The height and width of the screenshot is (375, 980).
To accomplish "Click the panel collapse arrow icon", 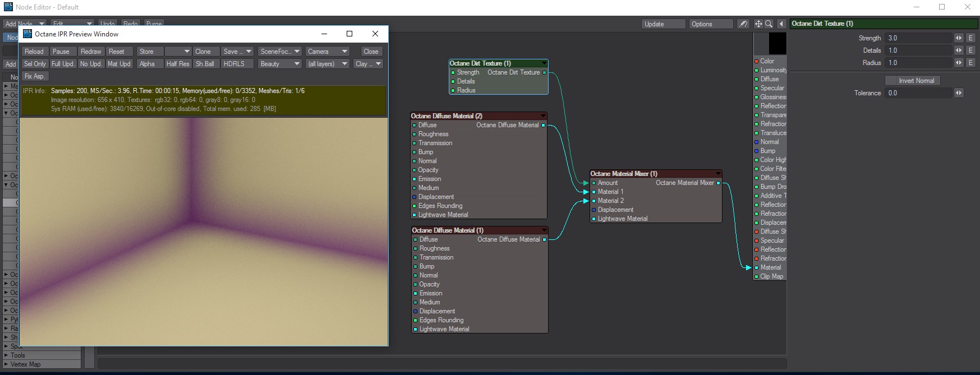I will [781, 24].
